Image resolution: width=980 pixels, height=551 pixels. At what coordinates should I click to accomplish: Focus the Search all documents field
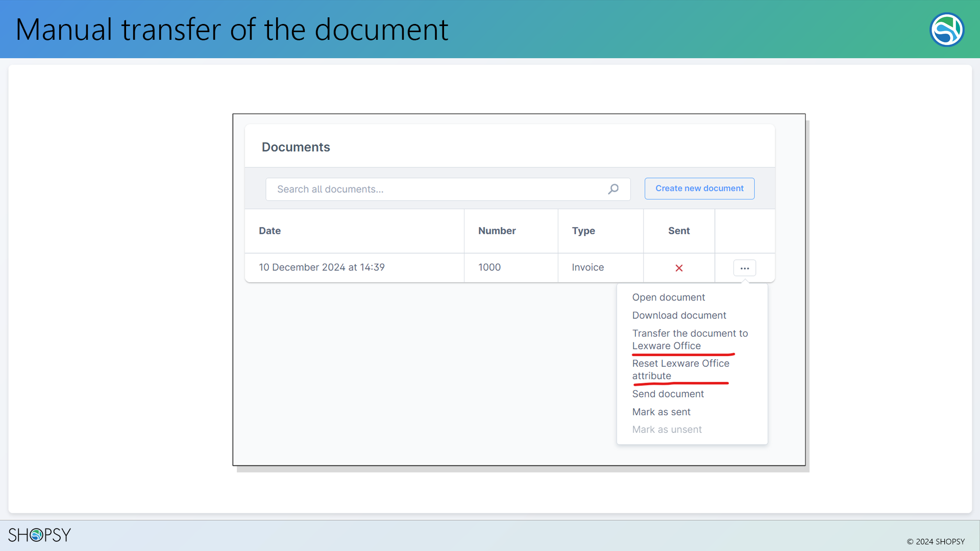click(x=448, y=189)
